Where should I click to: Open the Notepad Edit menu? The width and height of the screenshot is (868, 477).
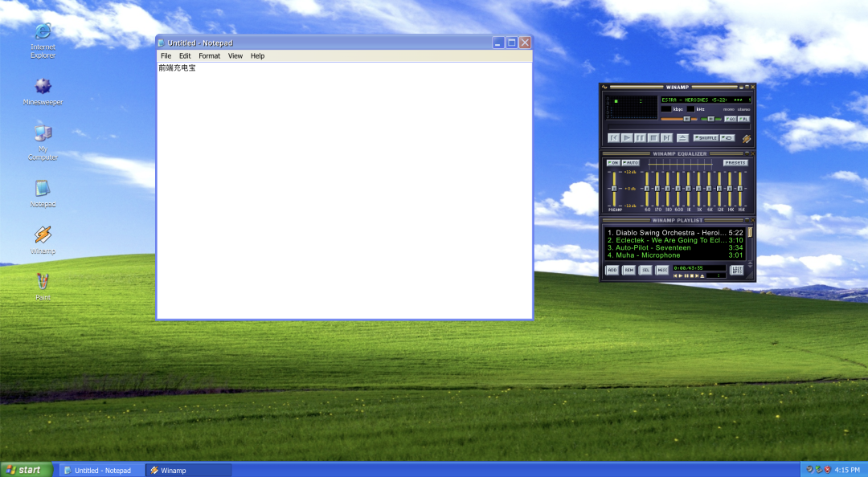coord(185,56)
